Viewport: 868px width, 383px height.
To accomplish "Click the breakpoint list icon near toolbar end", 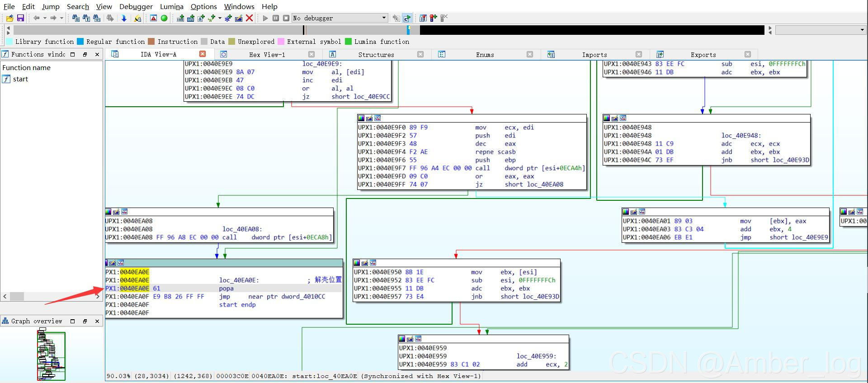I will coord(423,18).
